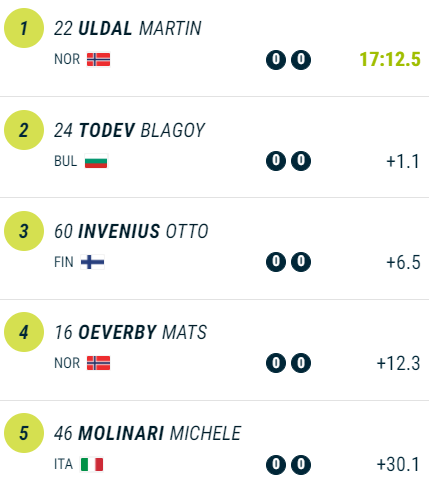Click the Bulgaria flag icon
Screen dimensions: 429x482
[96, 161]
